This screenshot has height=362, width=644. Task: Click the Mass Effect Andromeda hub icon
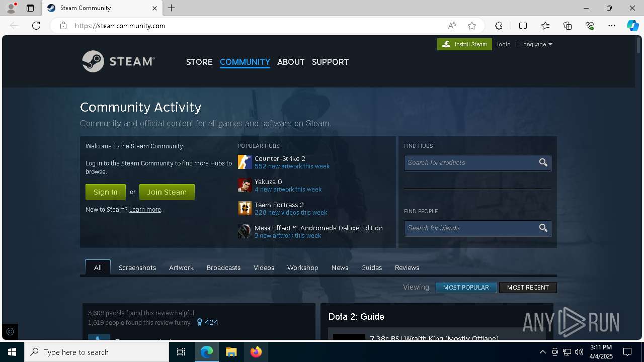245,231
